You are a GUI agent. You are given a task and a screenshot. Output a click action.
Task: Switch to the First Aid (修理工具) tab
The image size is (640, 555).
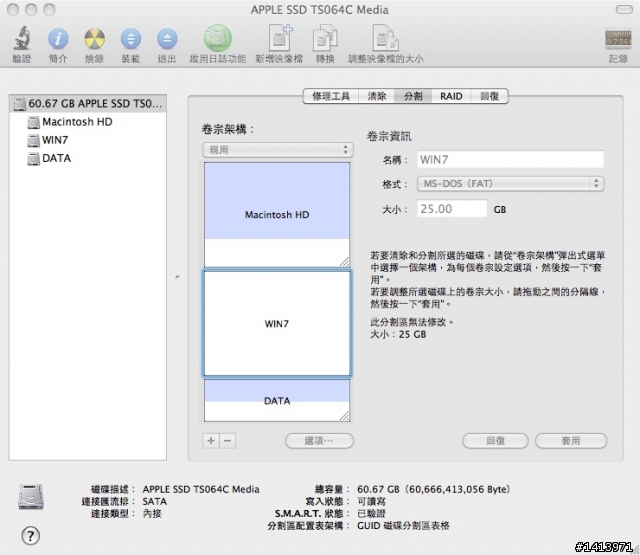331,96
